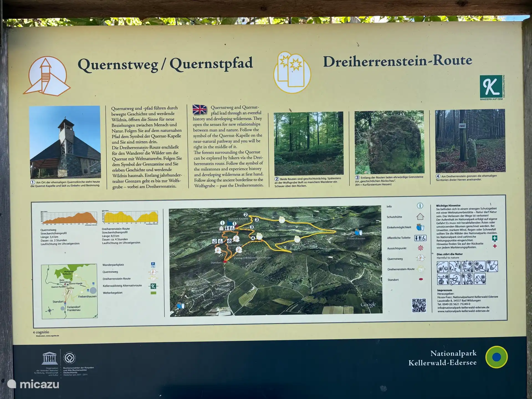Open the Dreiherrenstein forest photo numbered 4
The height and width of the screenshot is (399, 532).
click(470, 141)
